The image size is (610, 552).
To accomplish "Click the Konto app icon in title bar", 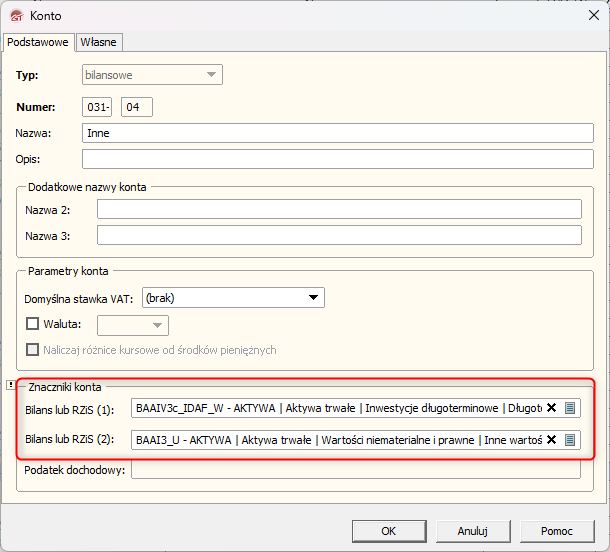I will click(x=15, y=14).
